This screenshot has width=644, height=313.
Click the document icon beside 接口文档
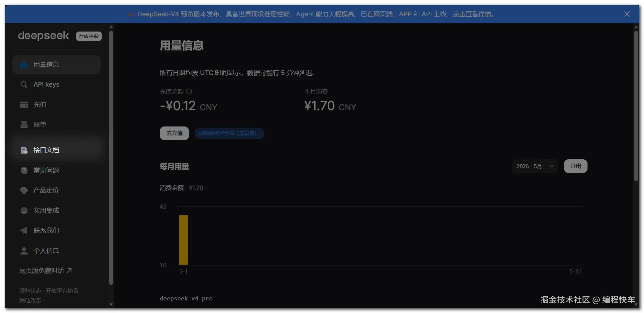(x=24, y=150)
